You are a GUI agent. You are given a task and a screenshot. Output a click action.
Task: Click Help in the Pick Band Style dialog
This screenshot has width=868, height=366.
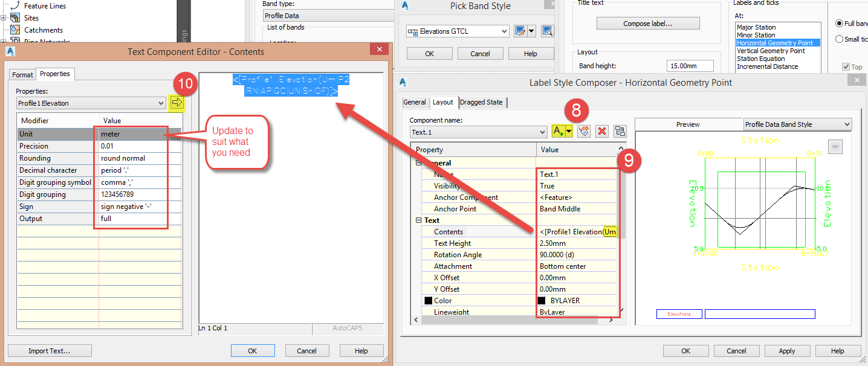click(531, 54)
